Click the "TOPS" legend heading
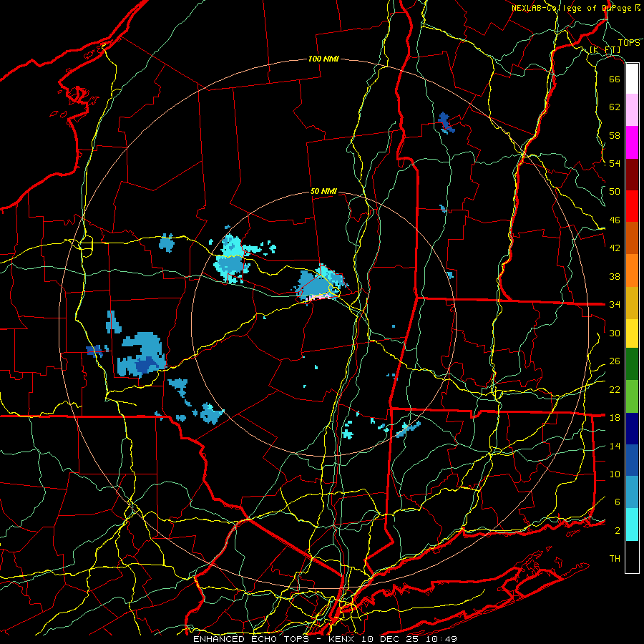The width and height of the screenshot is (644, 644). click(x=629, y=43)
